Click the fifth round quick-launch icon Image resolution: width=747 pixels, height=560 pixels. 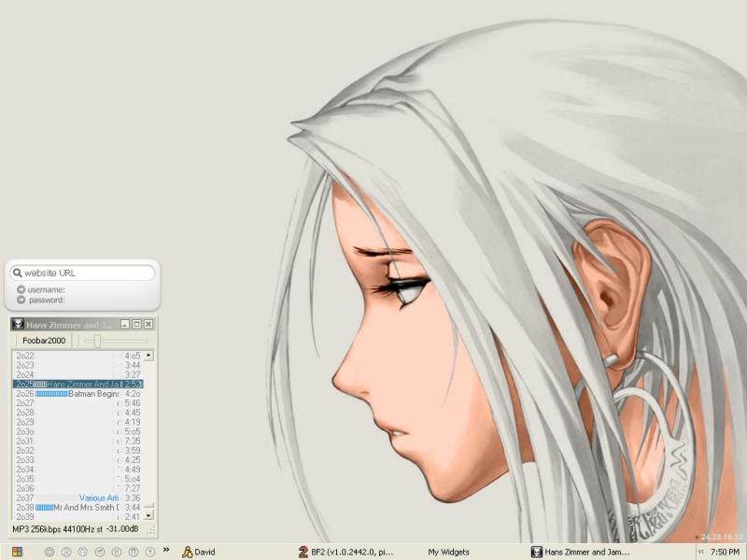coord(117,552)
